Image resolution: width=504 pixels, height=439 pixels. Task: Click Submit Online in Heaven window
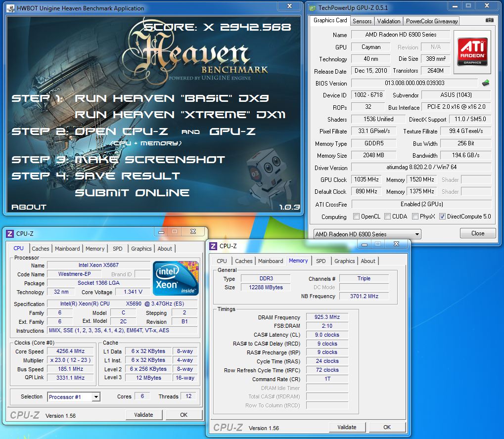(x=132, y=193)
